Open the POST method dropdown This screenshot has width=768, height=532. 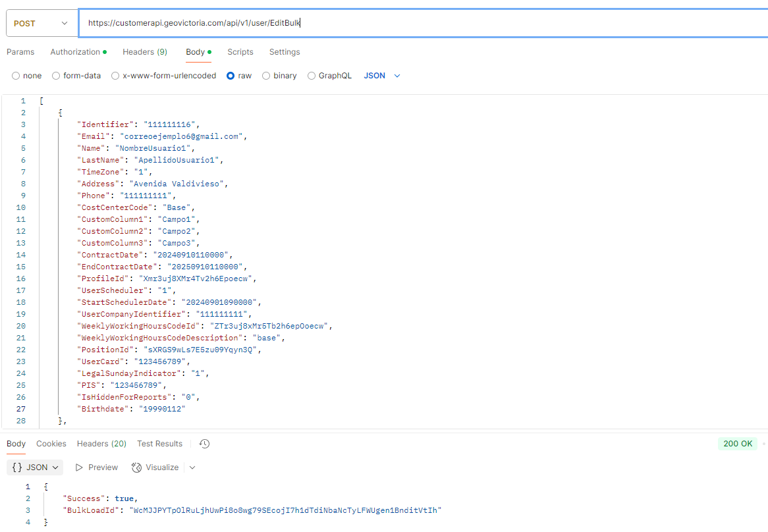[41, 23]
